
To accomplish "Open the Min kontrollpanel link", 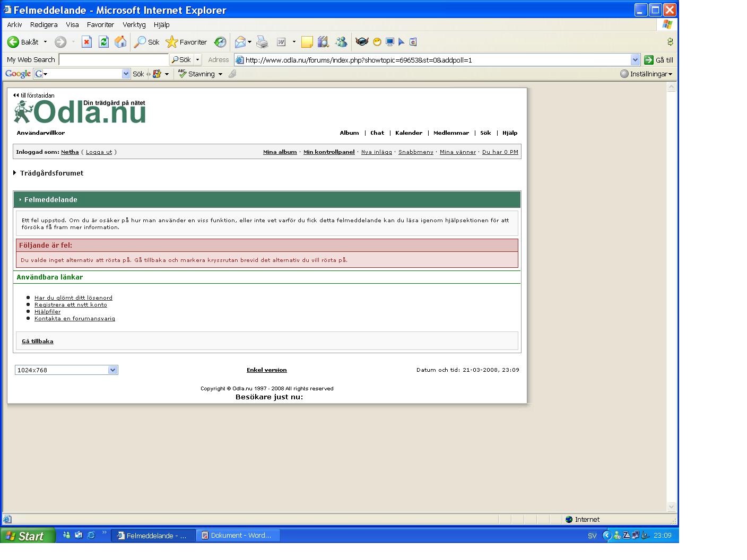I will pyautogui.click(x=329, y=152).
